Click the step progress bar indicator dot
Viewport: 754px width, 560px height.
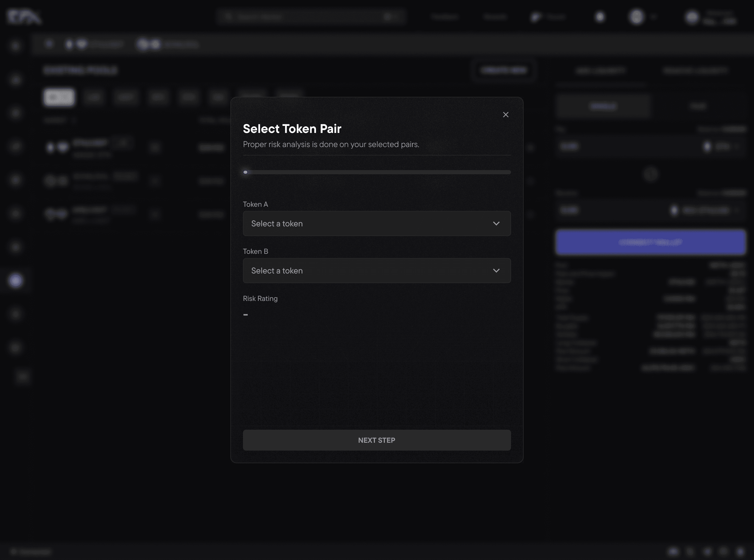coord(246,172)
